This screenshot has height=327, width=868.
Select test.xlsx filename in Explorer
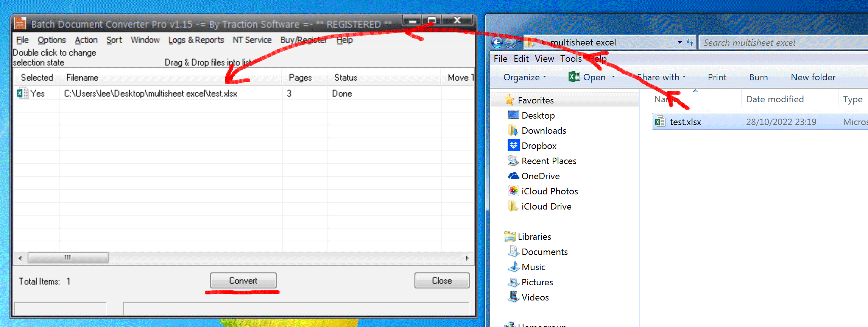(x=685, y=122)
